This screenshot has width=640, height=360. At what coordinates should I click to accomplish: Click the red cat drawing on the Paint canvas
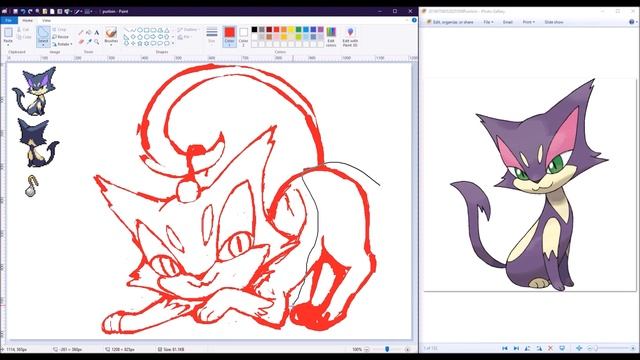pyautogui.click(x=237, y=200)
